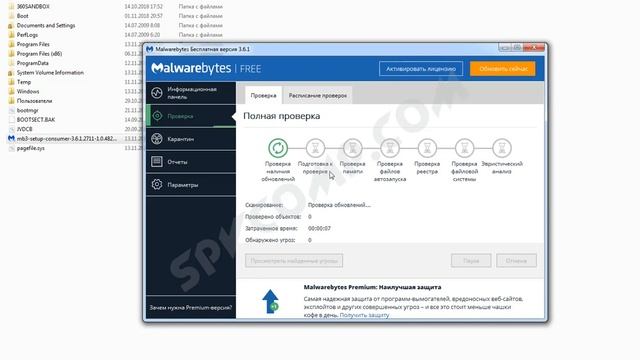
Task: Open the Dashboard (Информационная панель) sidebar icon
Action: tap(157, 93)
